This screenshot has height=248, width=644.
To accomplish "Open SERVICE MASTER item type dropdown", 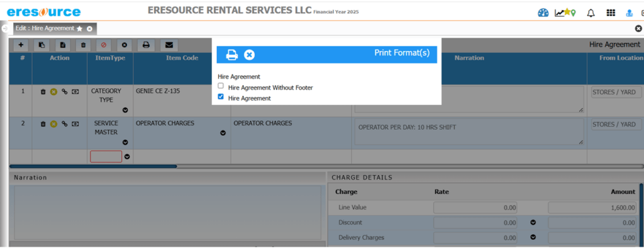I will 125,142.
